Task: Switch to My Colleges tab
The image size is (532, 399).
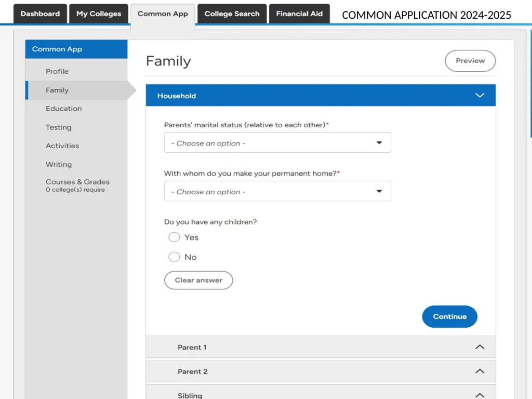Action: coord(99,14)
